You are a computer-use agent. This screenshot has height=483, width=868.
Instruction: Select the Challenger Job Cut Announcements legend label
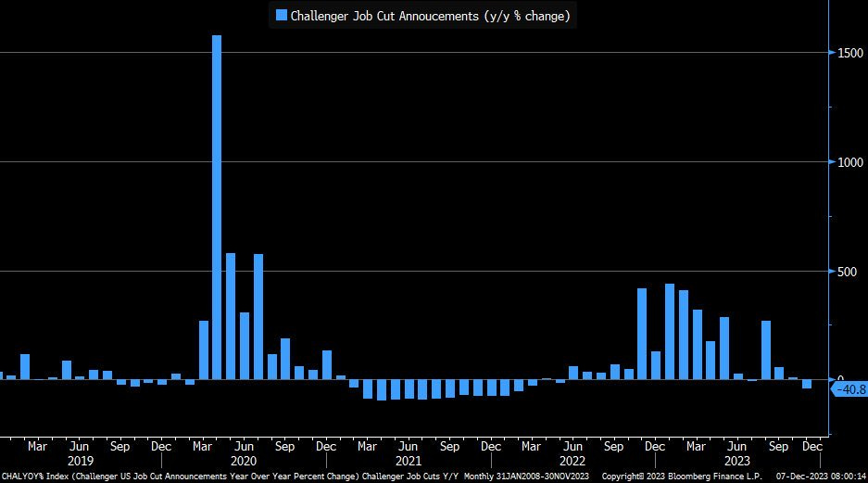click(430, 15)
